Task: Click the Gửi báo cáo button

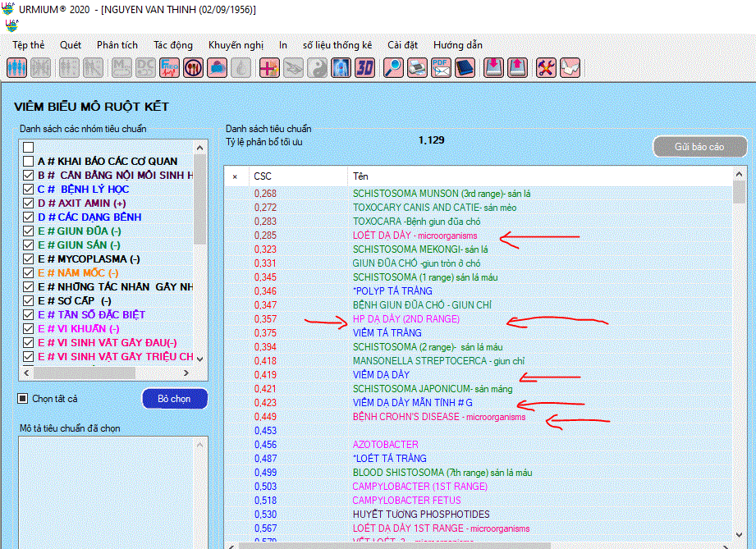Action: (x=699, y=147)
